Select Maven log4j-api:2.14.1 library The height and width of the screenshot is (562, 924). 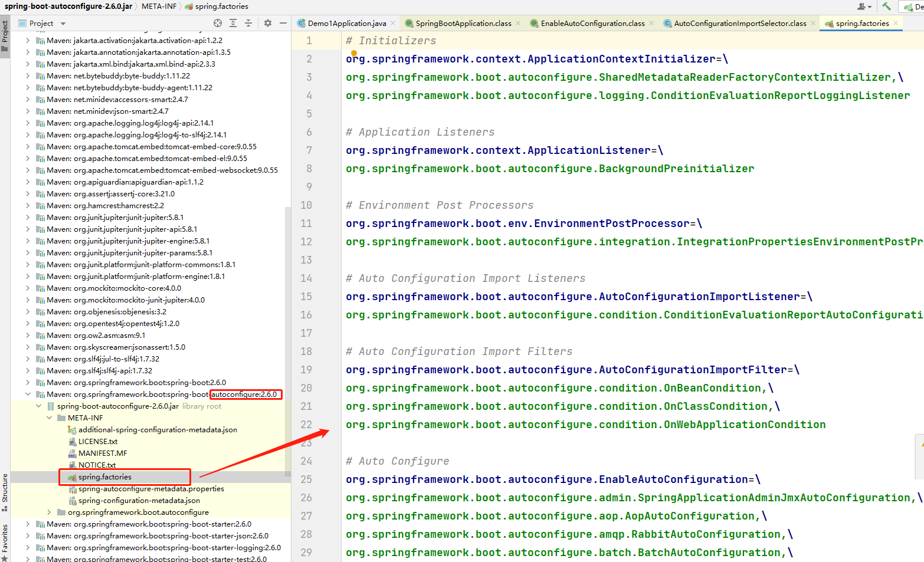[x=130, y=123]
